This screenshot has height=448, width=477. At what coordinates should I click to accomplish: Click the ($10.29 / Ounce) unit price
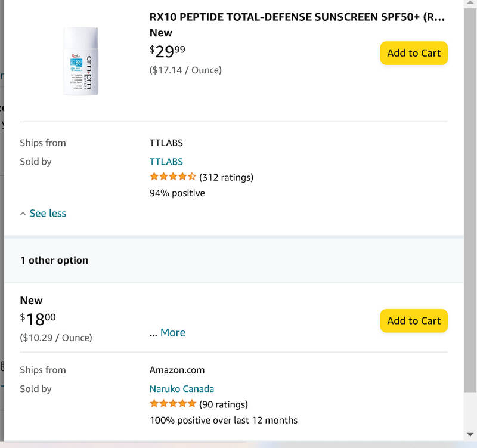56,338
